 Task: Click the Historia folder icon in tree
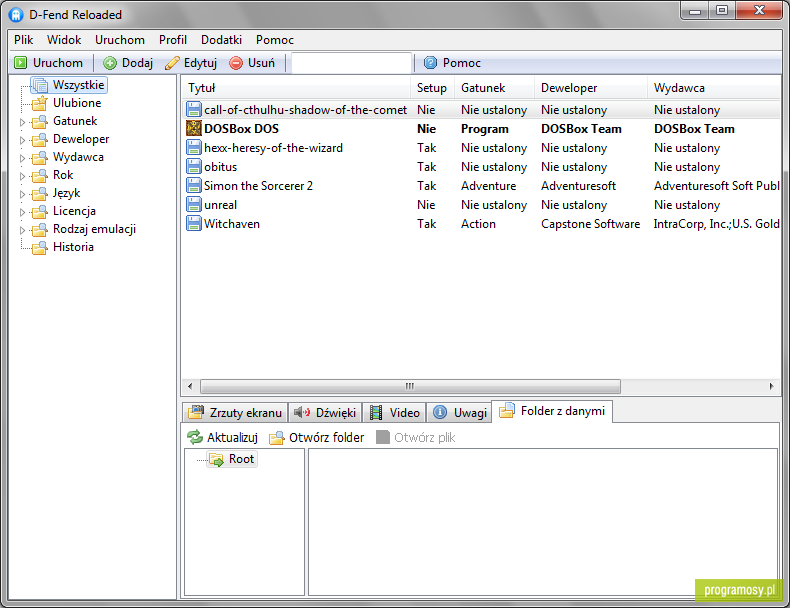pos(39,247)
